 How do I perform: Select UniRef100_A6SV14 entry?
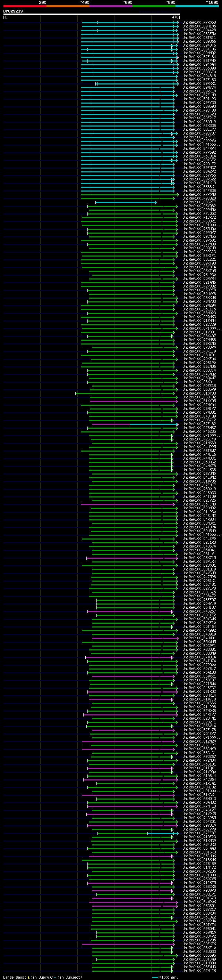[x=199, y=726]
